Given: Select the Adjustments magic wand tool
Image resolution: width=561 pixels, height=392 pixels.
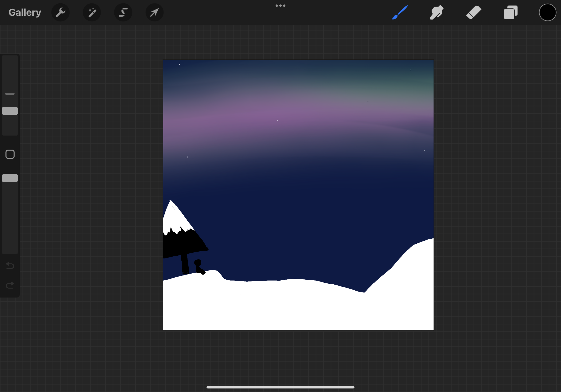Looking at the screenshot, I should point(92,12).
